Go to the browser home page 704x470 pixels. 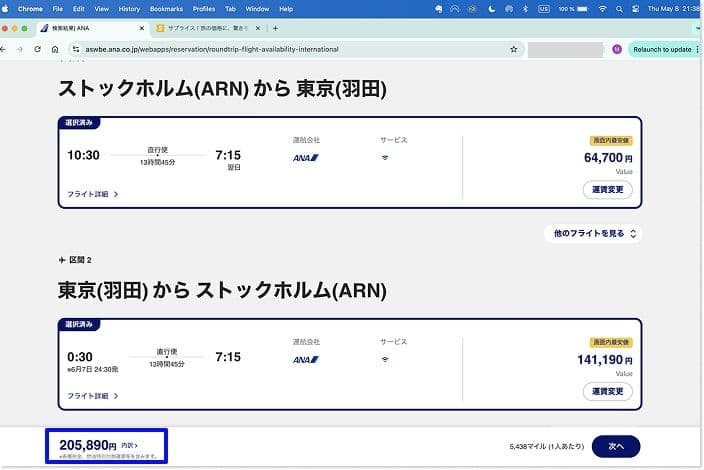[55, 49]
